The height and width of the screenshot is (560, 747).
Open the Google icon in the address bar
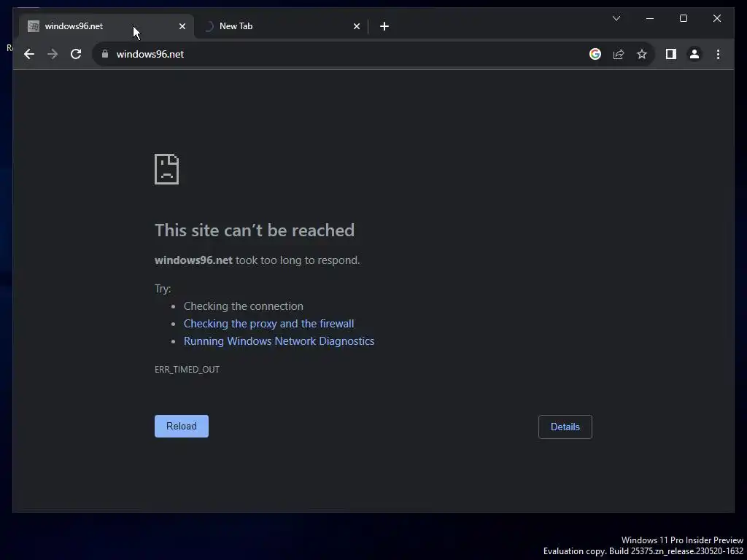point(595,54)
